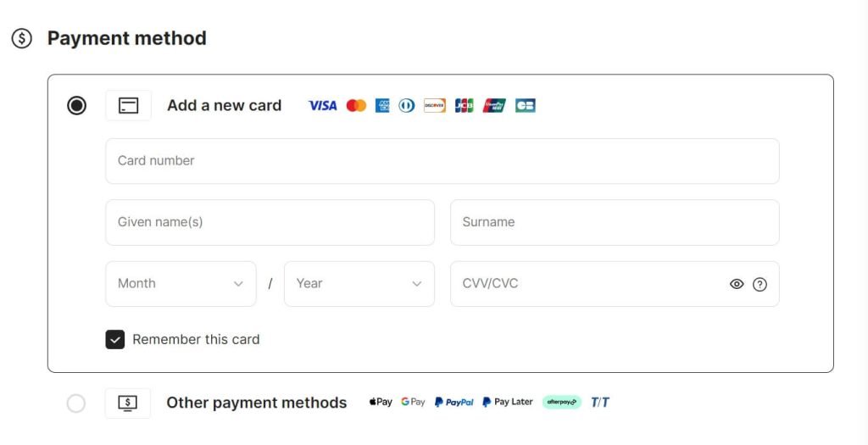The image size is (868, 445).
Task: Click the JCB card logo
Action: 464,105
